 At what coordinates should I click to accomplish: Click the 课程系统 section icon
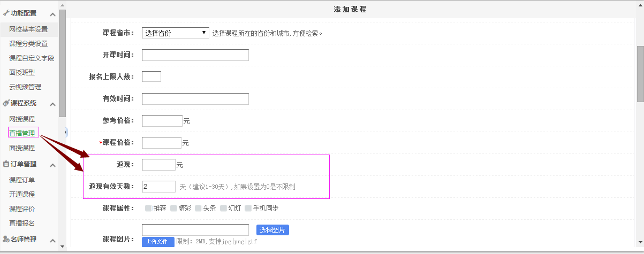click(x=6, y=103)
